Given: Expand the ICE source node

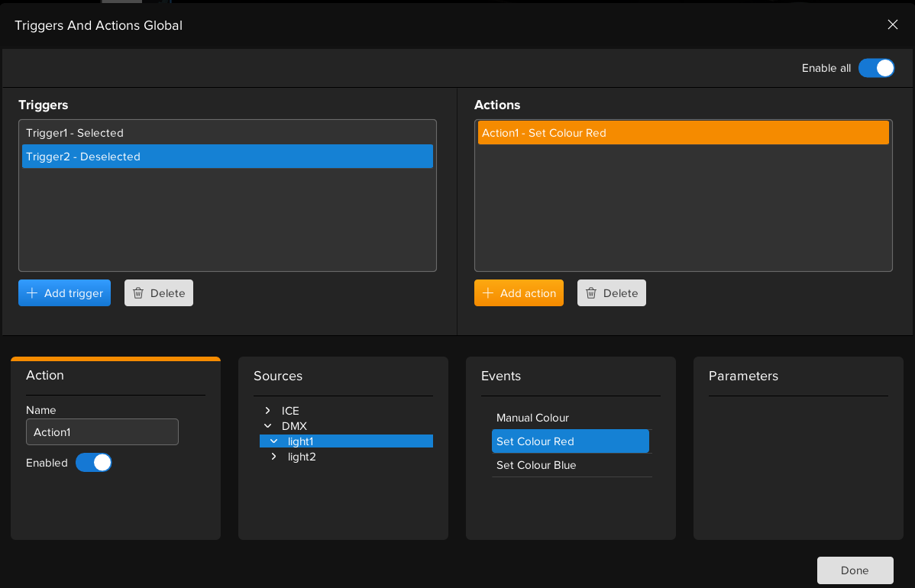Looking at the screenshot, I should pos(267,411).
